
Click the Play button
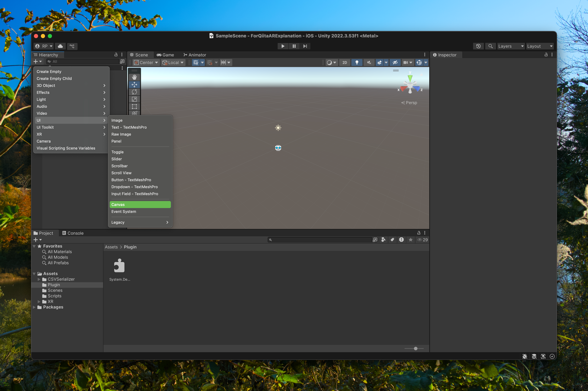coord(283,46)
